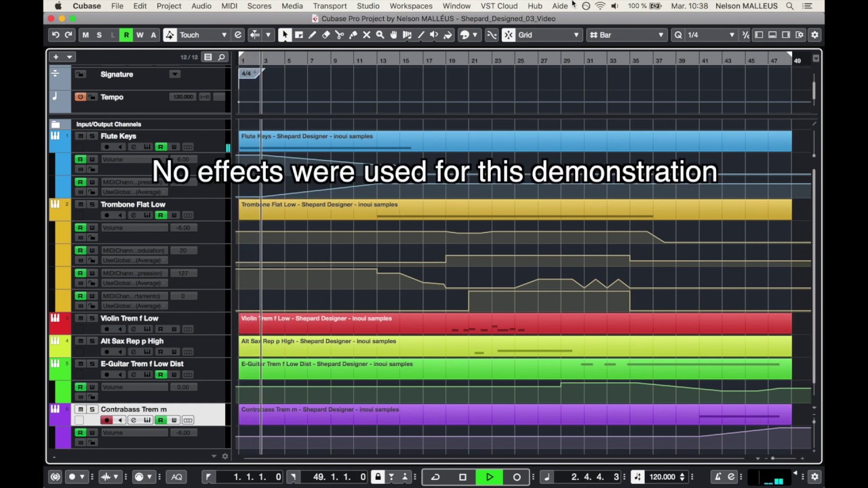Toggle global Read automation (green R) in toolbar
The width and height of the screenshot is (868, 488).
pos(126,35)
